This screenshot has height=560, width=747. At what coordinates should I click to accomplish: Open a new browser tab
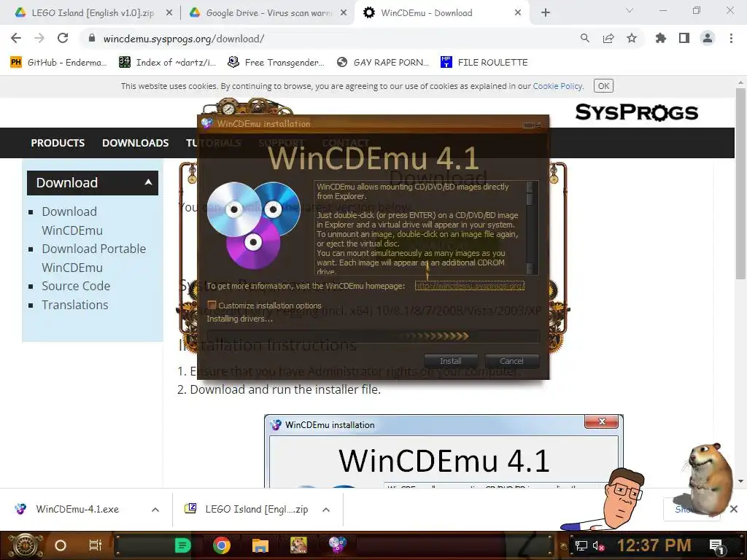tap(546, 13)
